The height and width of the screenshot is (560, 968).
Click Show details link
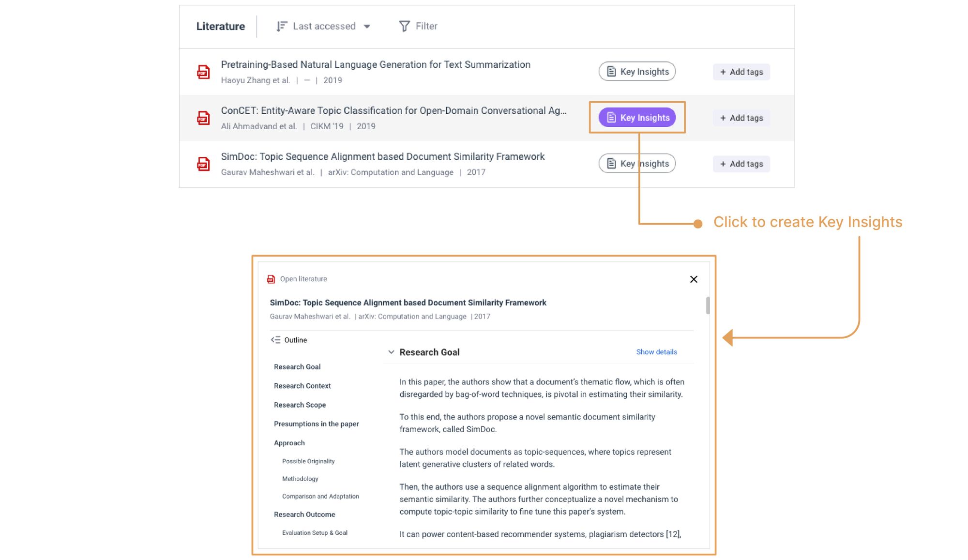(x=656, y=352)
